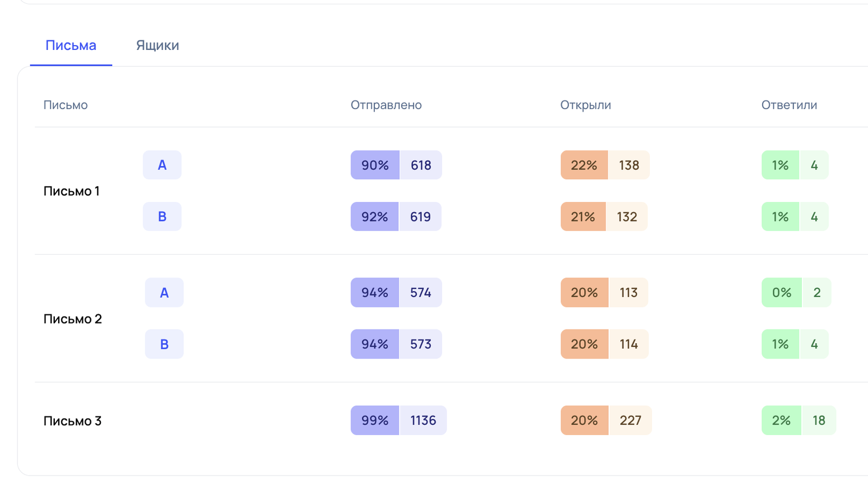The width and height of the screenshot is (868, 492).
Task: Select variant B of Письмо 1
Action: tap(162, 217)
